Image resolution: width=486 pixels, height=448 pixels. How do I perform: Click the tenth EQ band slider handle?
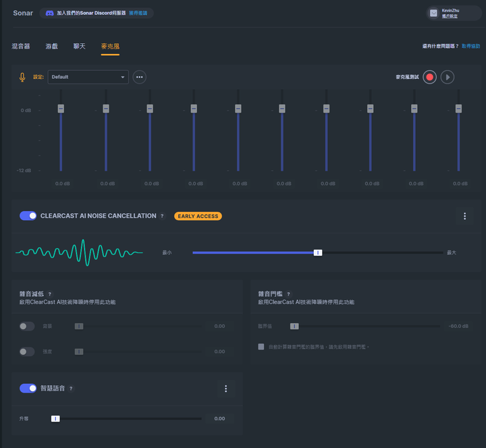coord(459,109)
